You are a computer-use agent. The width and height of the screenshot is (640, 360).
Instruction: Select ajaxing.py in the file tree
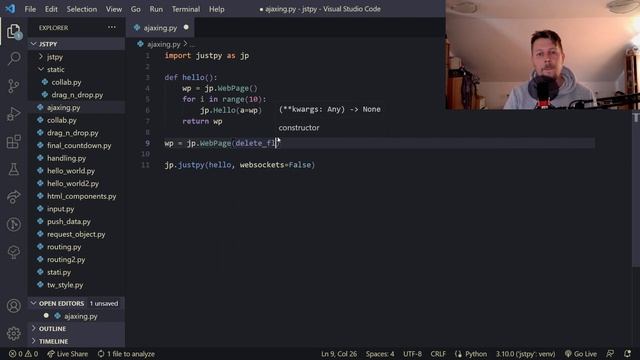coord(76,107)
